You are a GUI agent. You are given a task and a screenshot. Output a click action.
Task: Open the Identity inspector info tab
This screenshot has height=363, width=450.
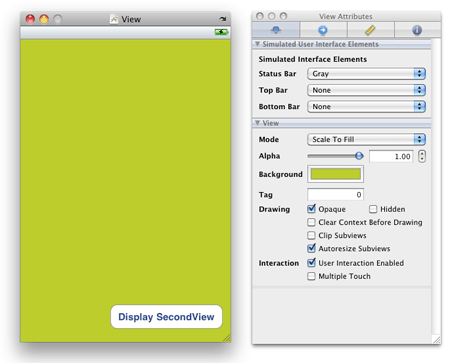[x=417, y=30]
